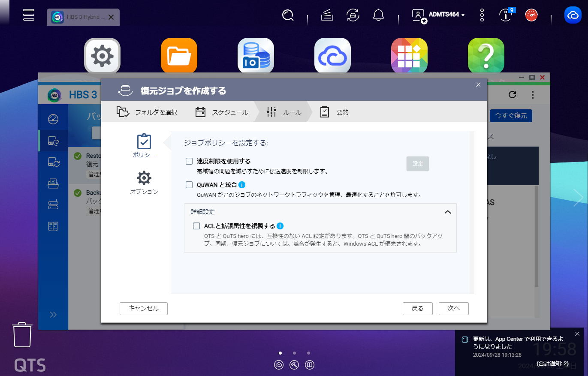
Task: Open Storage & Snapshots desktop icon
Action: pyautogui.click(x=256, y=56)
